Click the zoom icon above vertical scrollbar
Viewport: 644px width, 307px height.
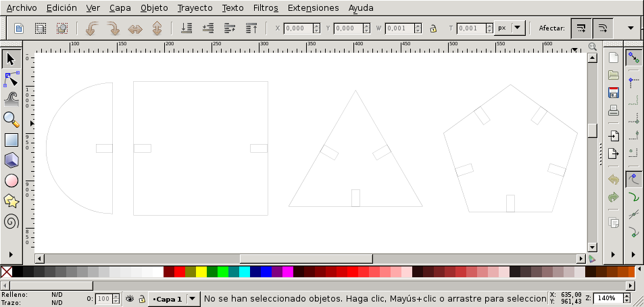tap(592, 47)
